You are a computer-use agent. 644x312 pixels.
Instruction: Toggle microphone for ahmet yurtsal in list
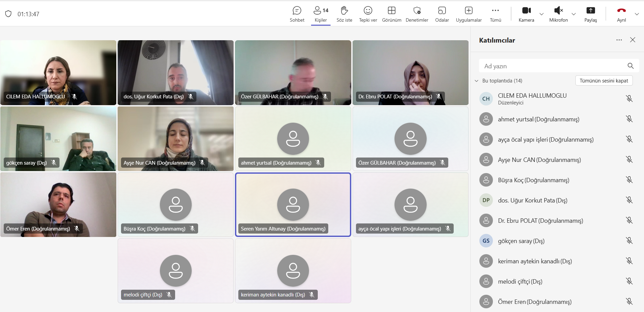(x=629, y=119)
